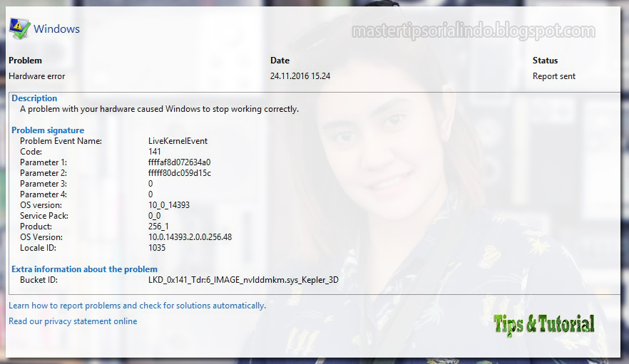Select OS version value '10_0_14393'

(x=169, y=205)
